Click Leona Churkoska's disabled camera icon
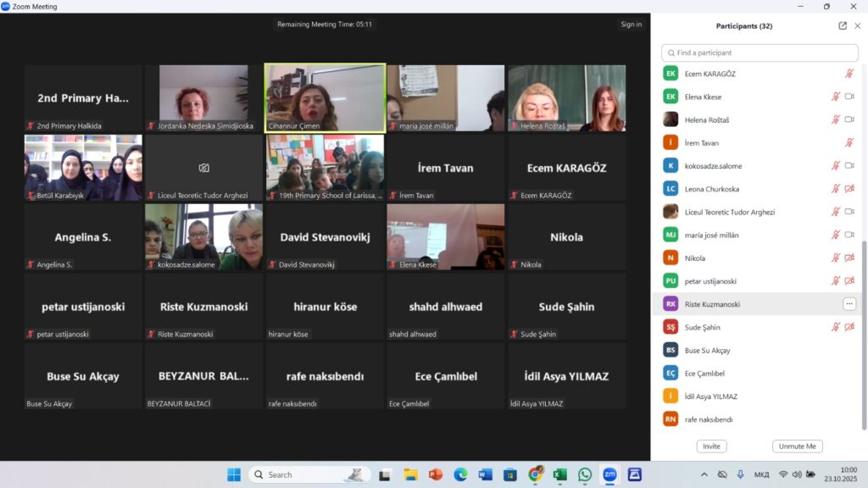 coord(849,188)
